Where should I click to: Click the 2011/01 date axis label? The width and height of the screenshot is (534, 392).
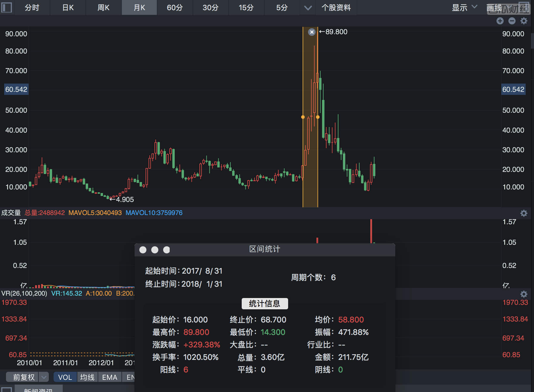pyautogui.click(x=65, y=363)
